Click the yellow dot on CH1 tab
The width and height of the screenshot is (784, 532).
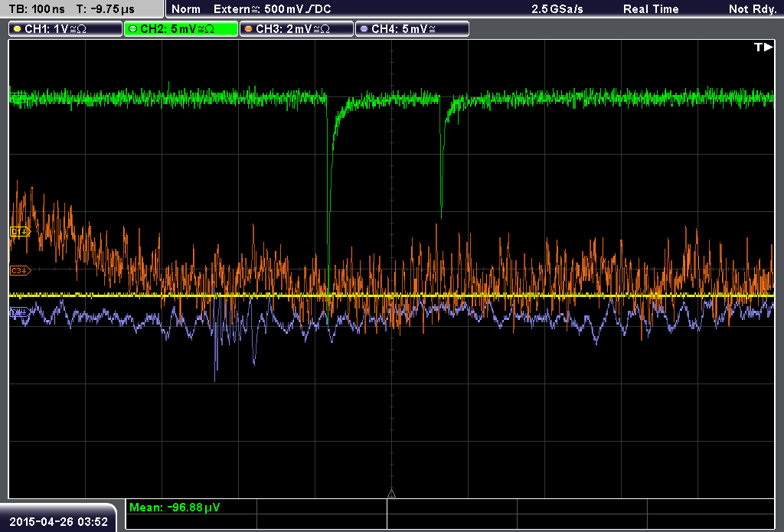point(18,29)
